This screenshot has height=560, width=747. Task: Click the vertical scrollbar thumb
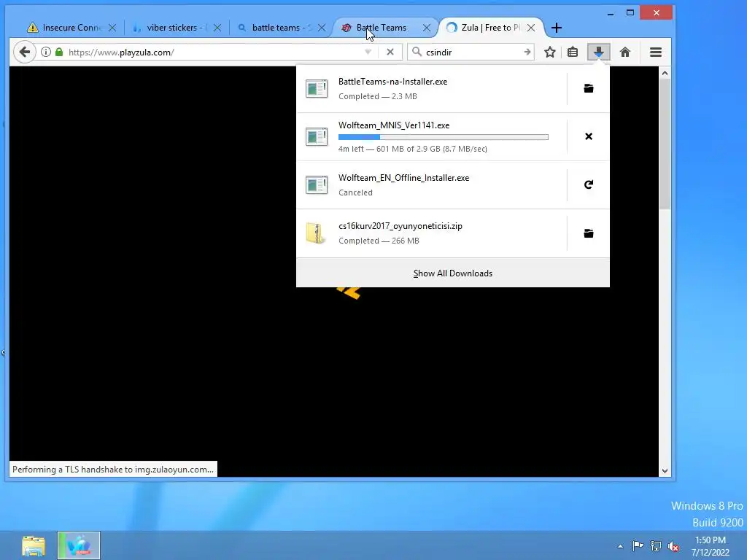(665, 144)
